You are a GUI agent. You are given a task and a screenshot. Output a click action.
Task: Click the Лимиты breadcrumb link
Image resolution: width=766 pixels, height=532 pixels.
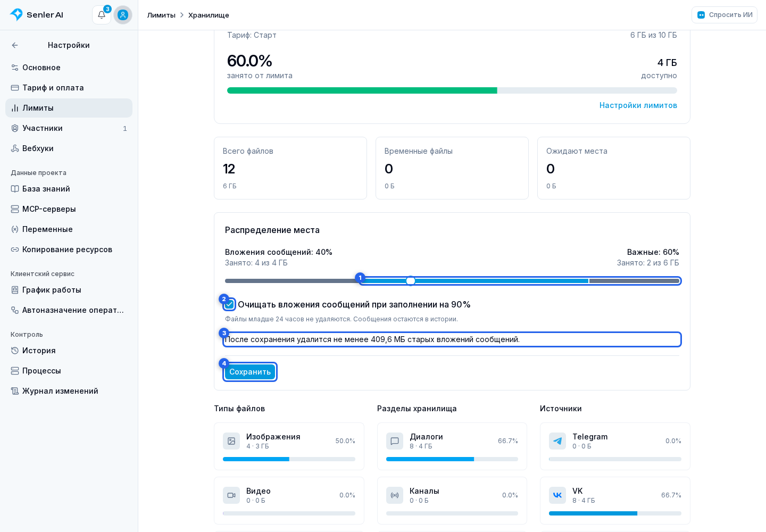161,15
